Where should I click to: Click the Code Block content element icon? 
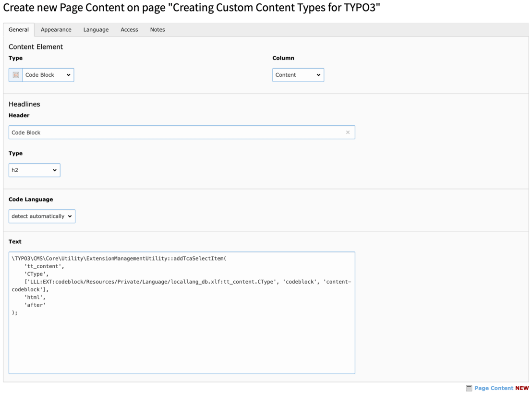(x=15, y=74)
